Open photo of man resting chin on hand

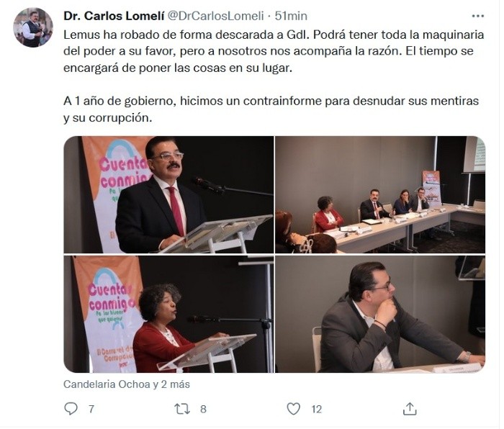tap(380, 315)
